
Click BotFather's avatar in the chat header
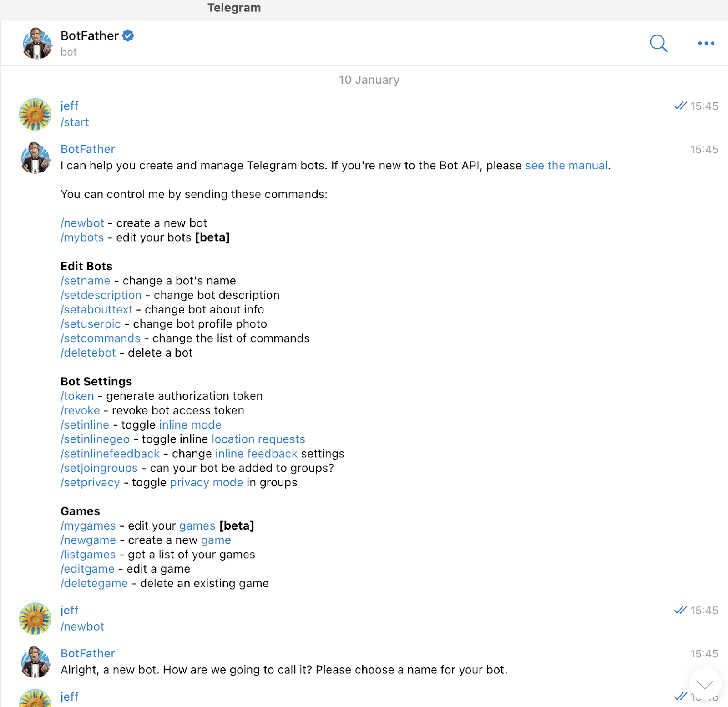coord(37,43)
